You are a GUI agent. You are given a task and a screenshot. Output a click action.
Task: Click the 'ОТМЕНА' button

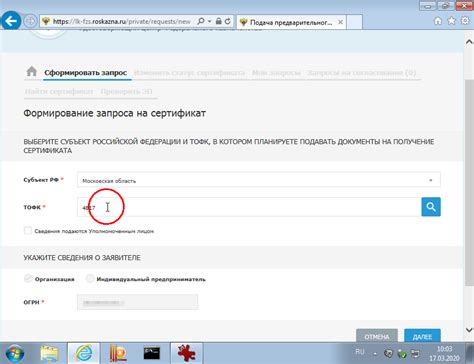[x=377, y=336]
